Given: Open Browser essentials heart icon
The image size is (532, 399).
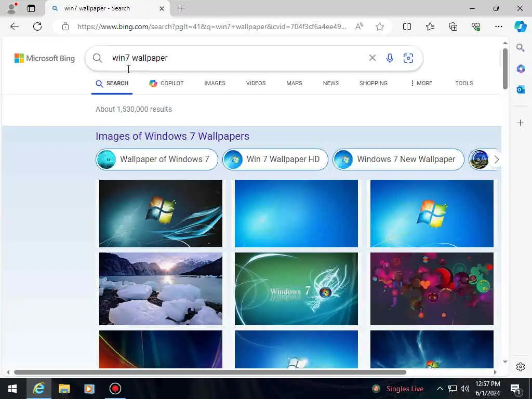Looking at the screenshot, I should (x=476, y=26).
